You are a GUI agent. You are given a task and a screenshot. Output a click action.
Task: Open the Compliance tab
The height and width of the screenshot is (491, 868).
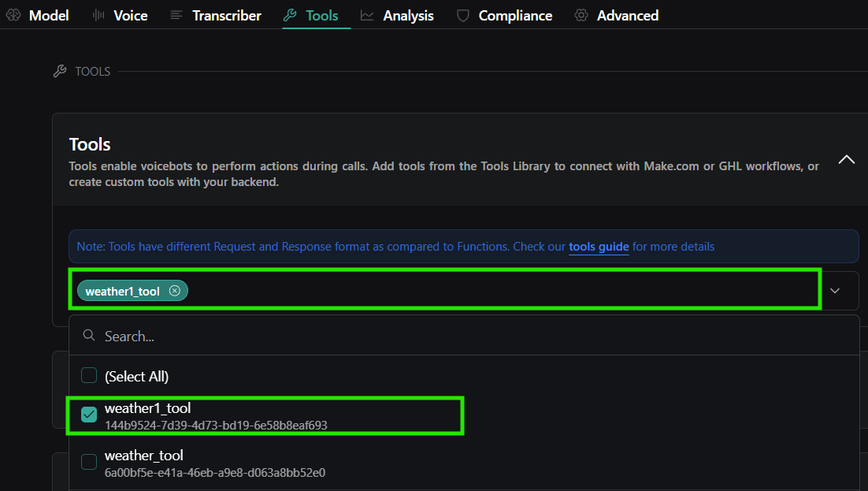(x=504, y=16)
